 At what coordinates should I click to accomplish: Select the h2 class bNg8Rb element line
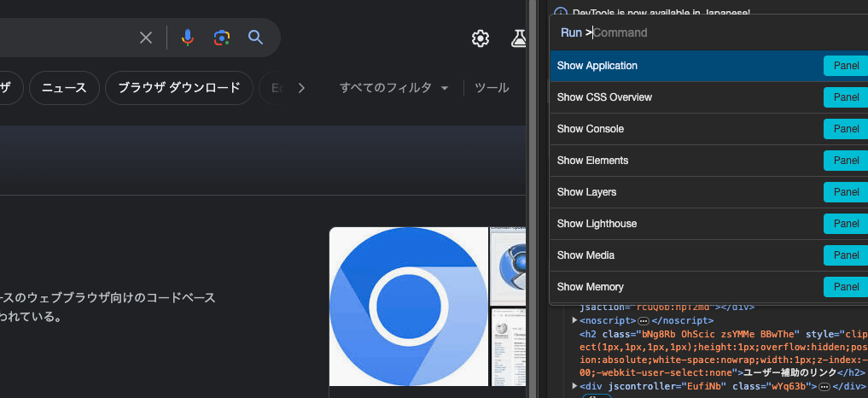click(724, 353)
